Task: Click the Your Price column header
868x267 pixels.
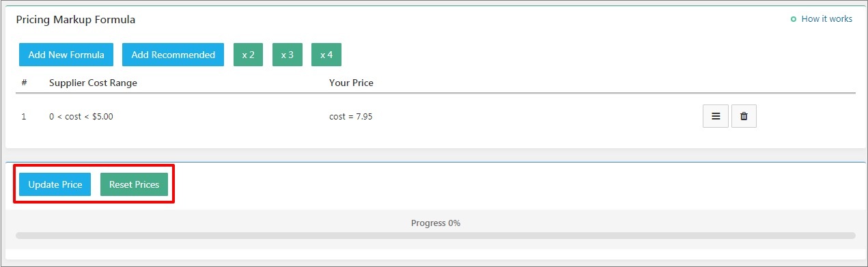Action: (351, 83)
